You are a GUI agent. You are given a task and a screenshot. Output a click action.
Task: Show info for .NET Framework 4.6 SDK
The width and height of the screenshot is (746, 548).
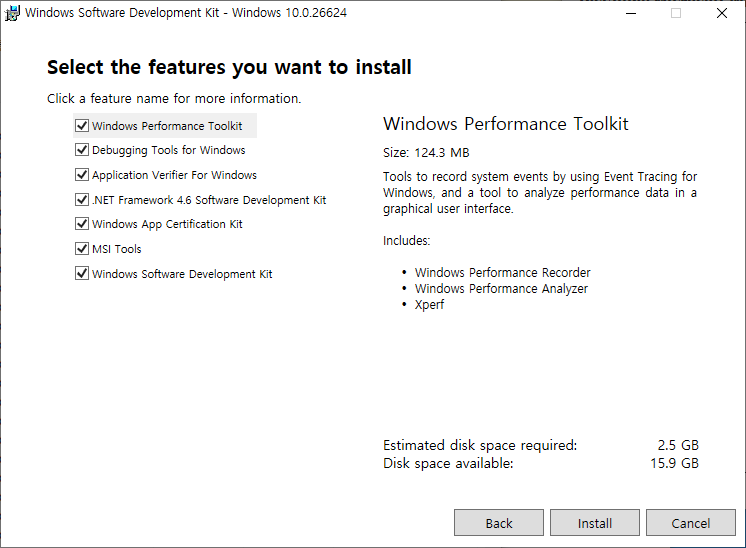pos(209,200)
